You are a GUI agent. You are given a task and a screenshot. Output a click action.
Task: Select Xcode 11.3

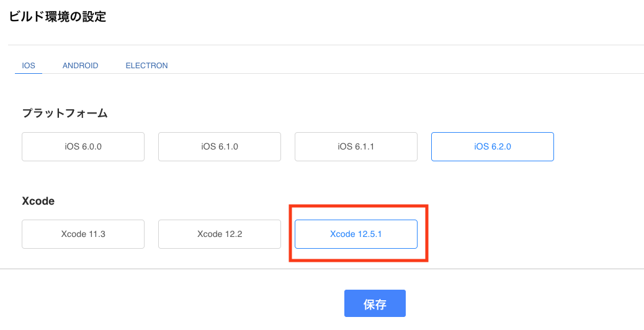83,234
